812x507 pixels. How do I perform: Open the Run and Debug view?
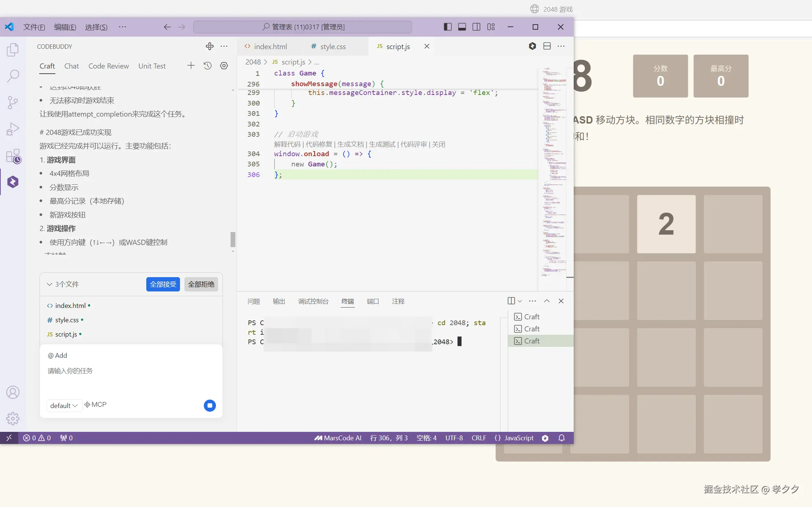tap(12, 129)
